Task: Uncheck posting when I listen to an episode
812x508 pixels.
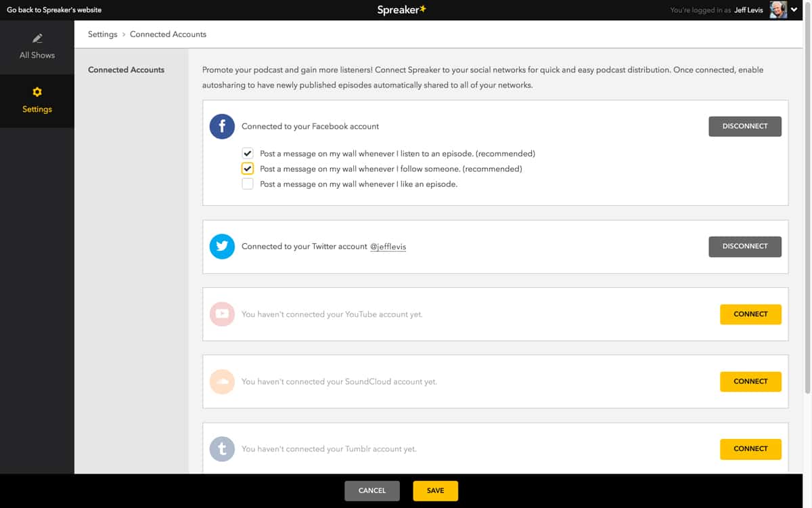Action: tap(248, 153)
